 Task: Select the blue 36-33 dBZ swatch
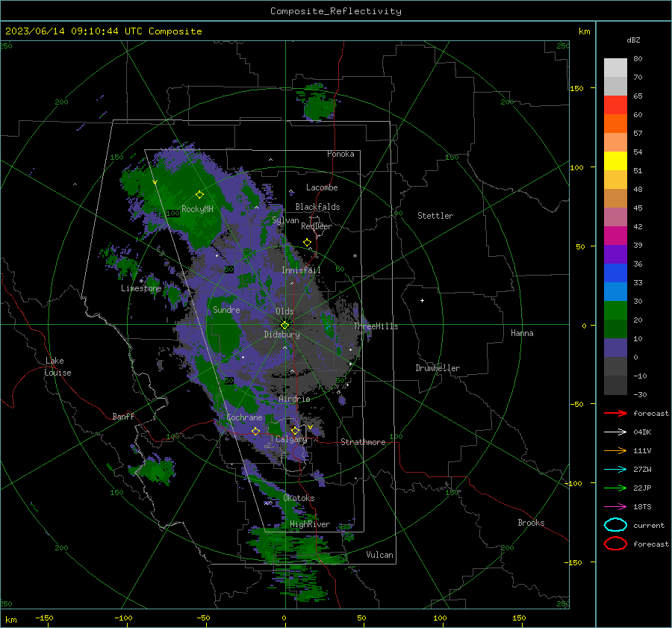(615, 273)
